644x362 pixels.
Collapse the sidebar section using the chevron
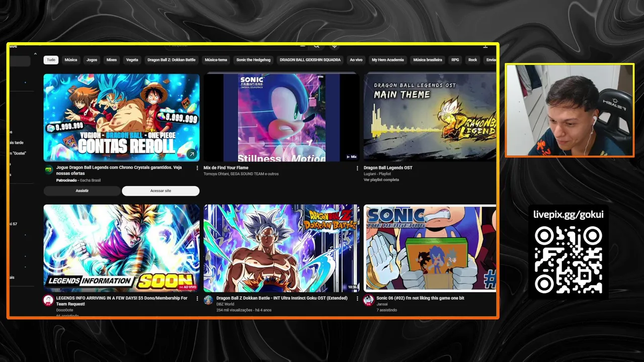click(x=35, y=54)
